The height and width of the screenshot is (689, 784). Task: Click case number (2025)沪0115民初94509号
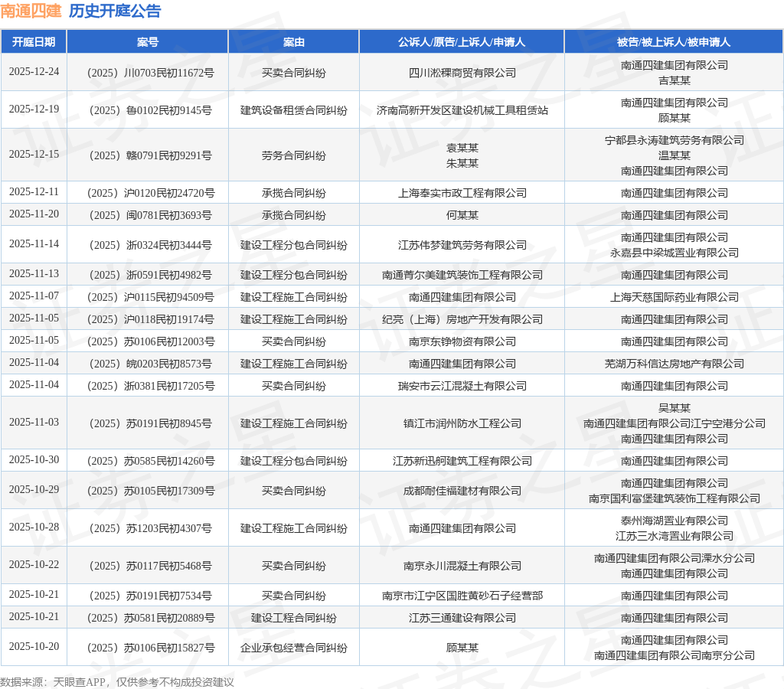pos(151,298)
